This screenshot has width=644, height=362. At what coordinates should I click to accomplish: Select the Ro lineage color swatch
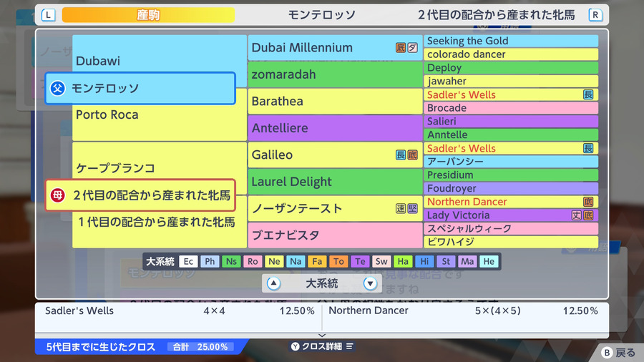(x=253, y=261)
